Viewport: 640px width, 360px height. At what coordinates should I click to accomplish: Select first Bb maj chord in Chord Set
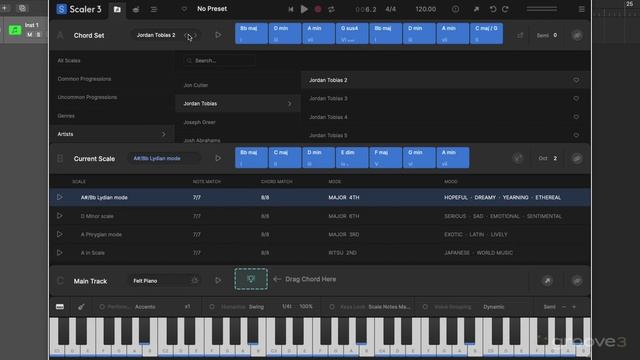click(251, 33)
